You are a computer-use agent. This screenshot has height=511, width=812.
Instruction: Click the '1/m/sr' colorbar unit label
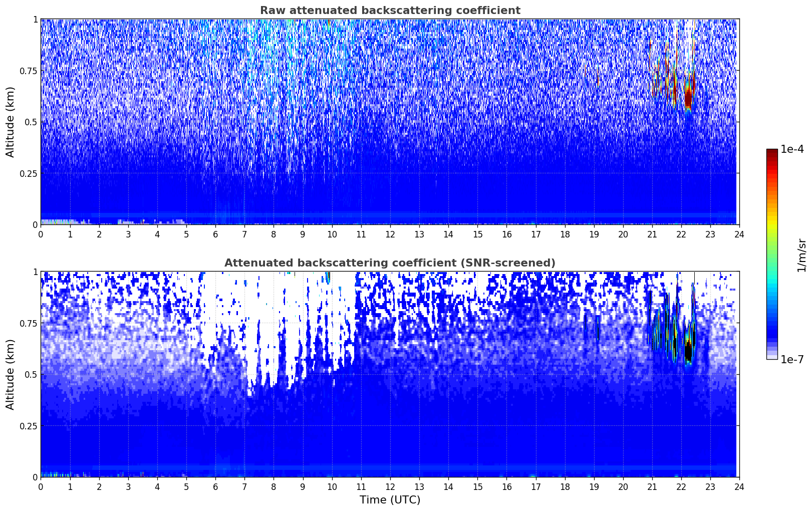[x=802, y=254]
